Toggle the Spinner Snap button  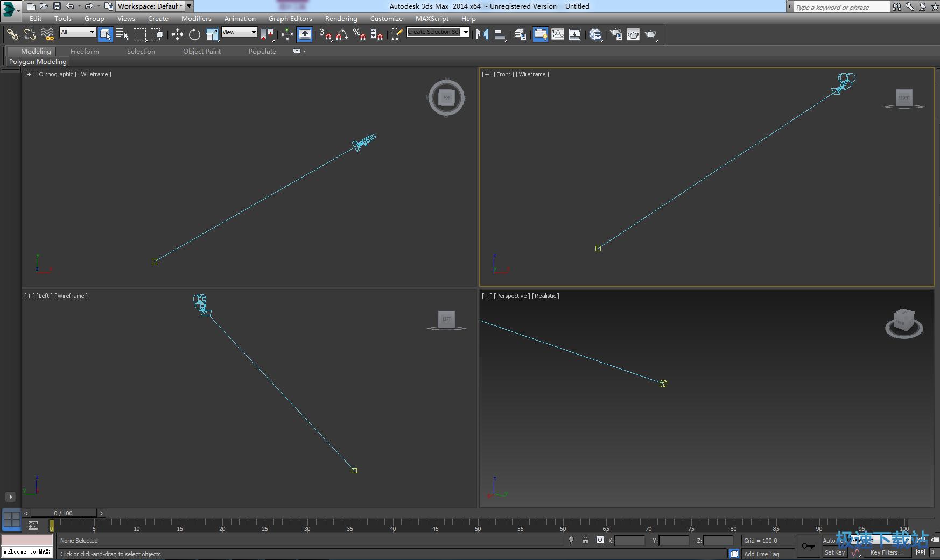click(x=377, y=34)
